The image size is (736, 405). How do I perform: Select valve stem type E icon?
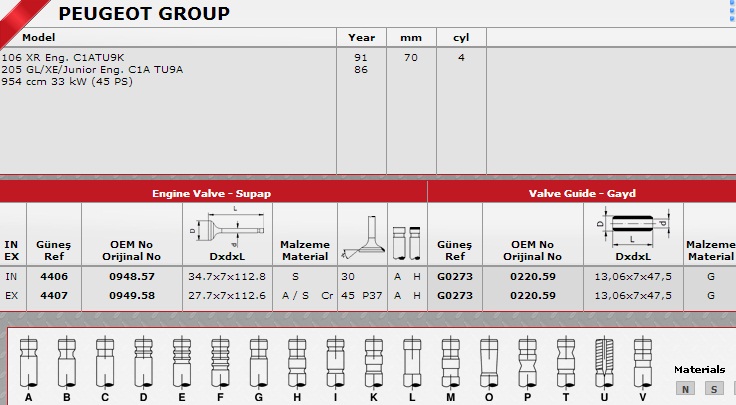(182, 362)
